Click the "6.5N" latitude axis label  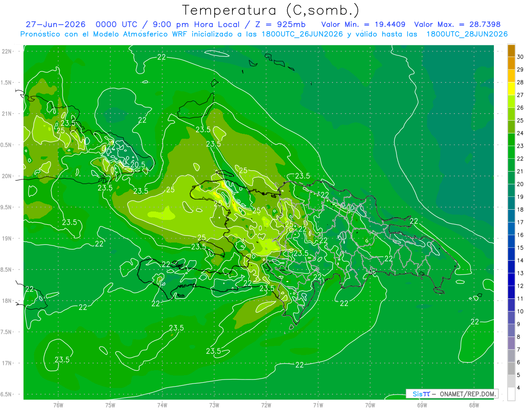pos(7,395)
